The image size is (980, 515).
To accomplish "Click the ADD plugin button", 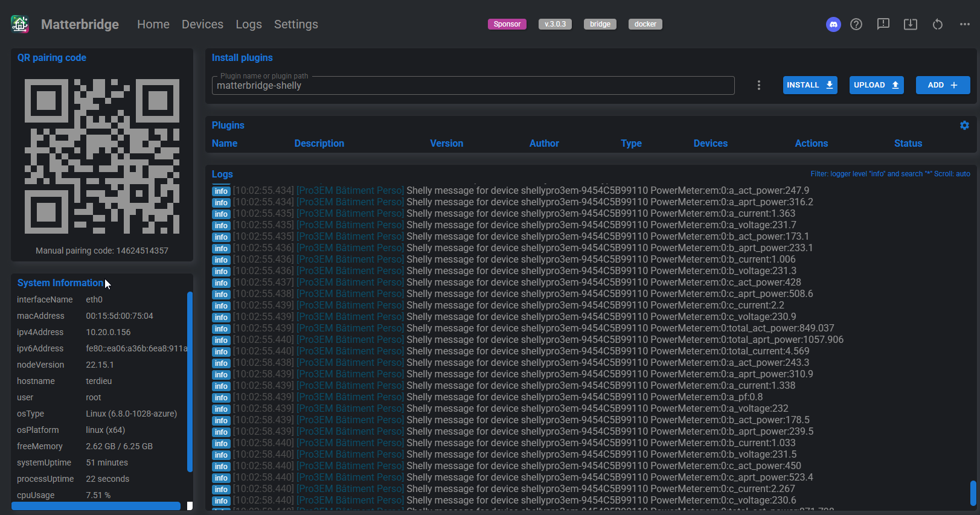I will [943, 85].
